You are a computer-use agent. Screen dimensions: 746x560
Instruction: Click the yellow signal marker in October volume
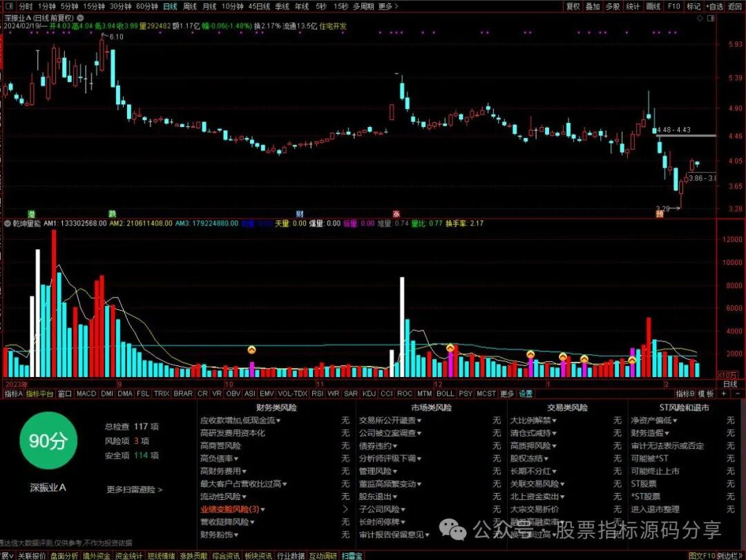coord(251,349)
